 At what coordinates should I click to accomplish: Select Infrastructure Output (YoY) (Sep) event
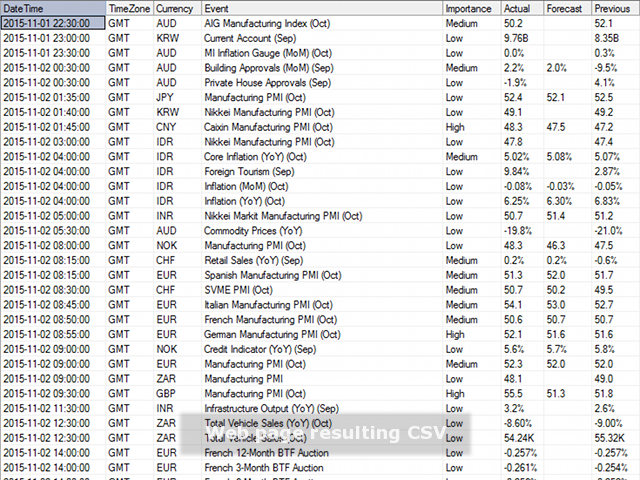(271, 409)
